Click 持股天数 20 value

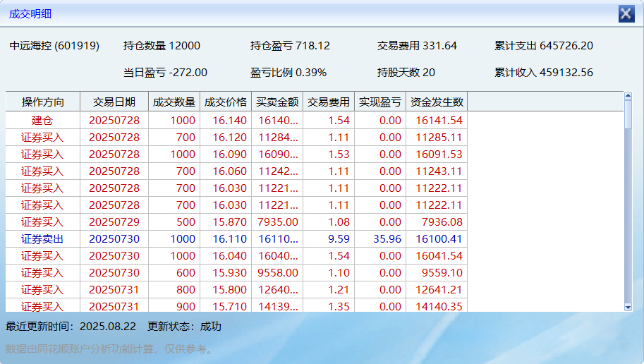pyautogui.click(x=406, y=73)
